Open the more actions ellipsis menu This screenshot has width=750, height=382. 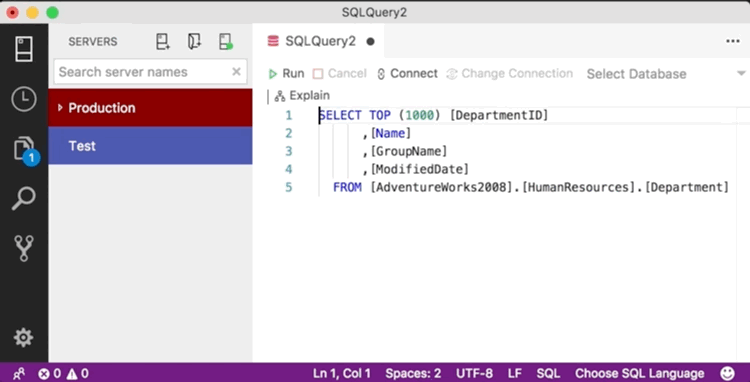(733, 42)
